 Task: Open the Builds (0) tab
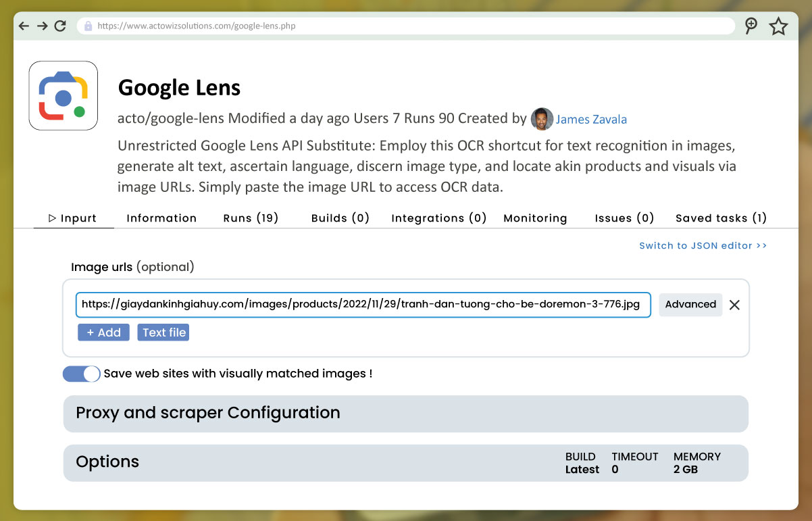[340, 218]
